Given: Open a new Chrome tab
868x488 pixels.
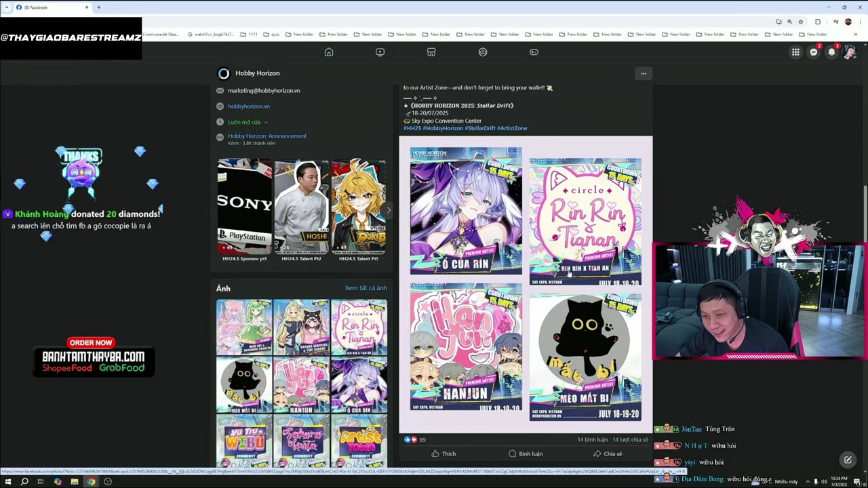Looking at the screenshot, I should point(99,7).
